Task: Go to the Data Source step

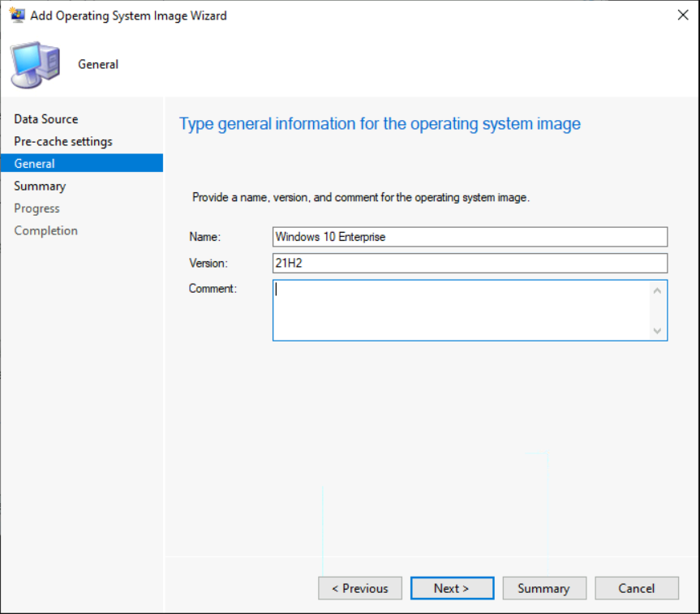Action: click(46, 119)
